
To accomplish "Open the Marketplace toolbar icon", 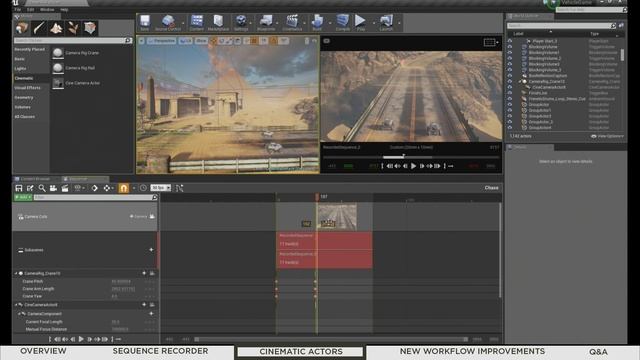I will (218, 22).
